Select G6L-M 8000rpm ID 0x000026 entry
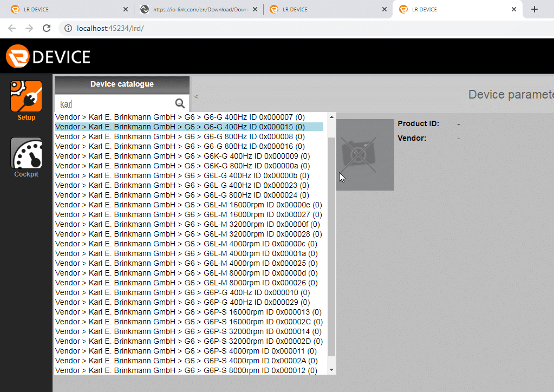Screen dimensions: 554x392 coord(189,283)
